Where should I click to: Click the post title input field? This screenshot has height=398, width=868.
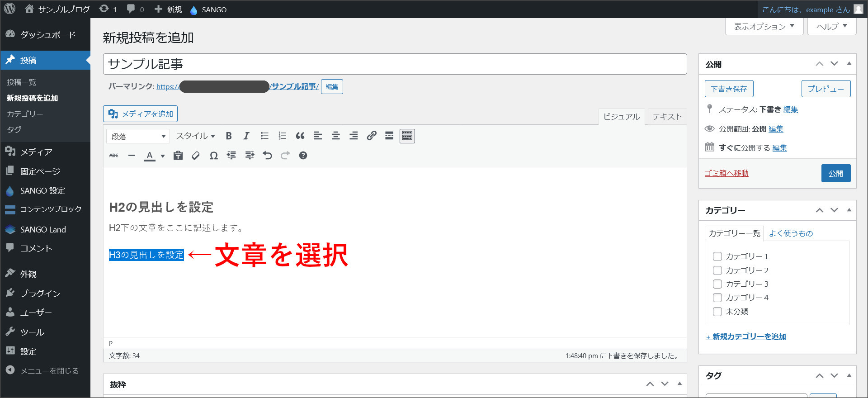pyautogui.click(x=395, y=64)
